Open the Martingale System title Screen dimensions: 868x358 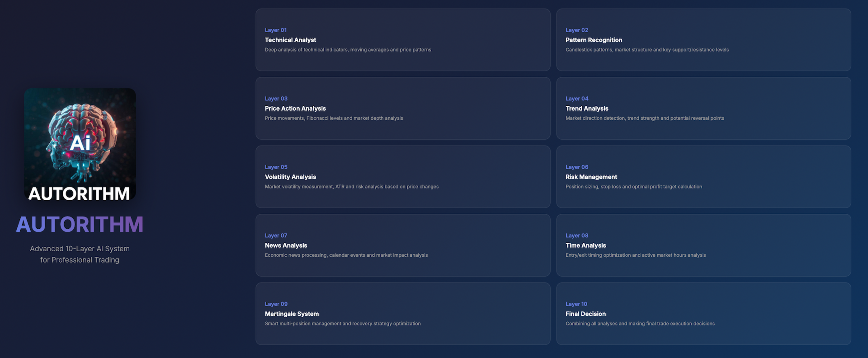(x=292, y=314)
